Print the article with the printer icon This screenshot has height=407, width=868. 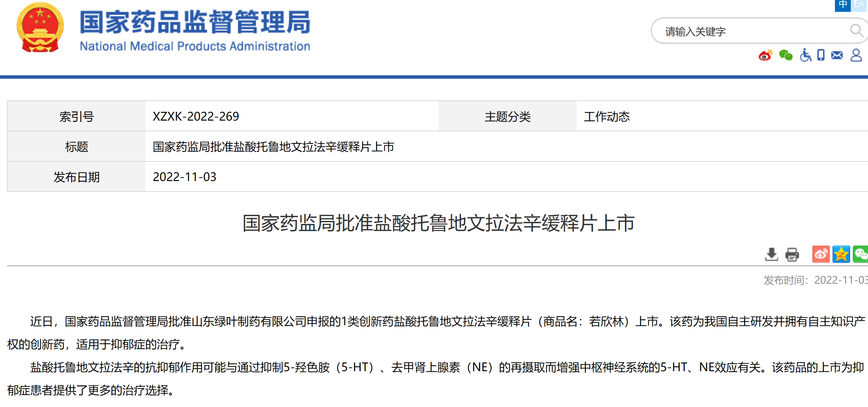tap(792, 254)
